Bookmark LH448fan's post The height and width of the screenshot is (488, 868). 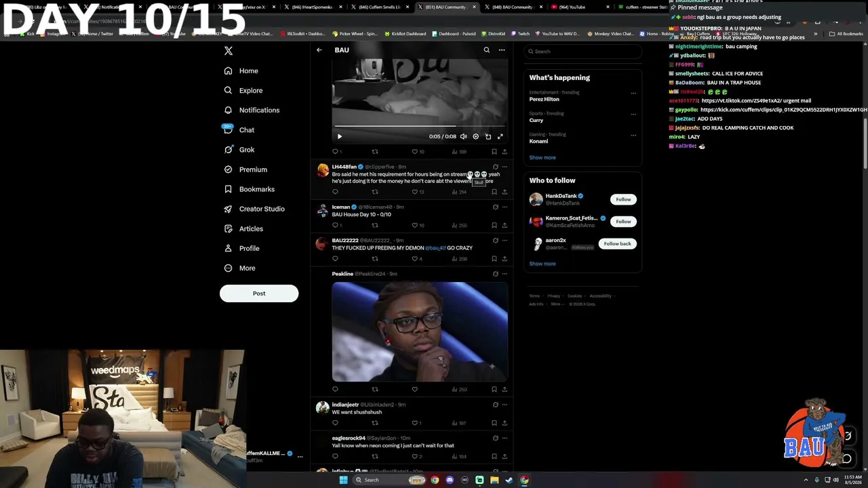tap(494, 192)
